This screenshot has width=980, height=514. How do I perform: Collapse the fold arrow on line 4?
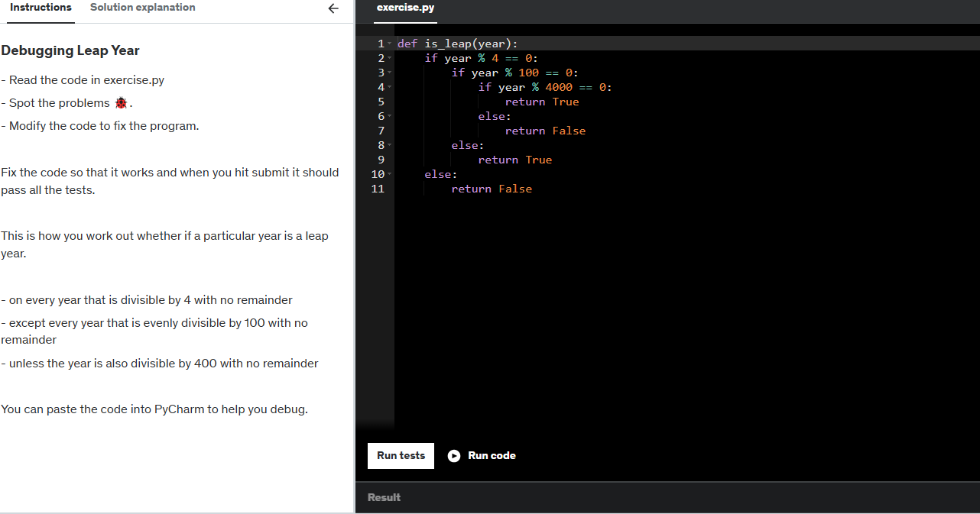point(391,88)
